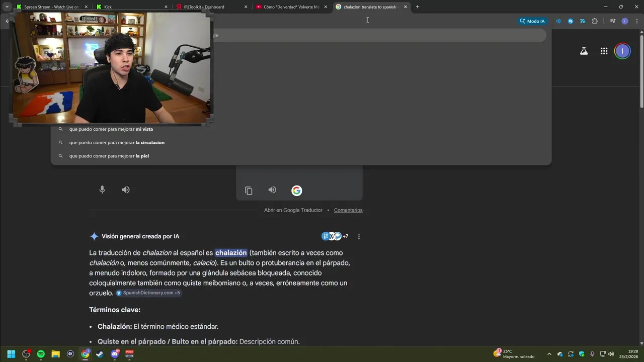Open Discord from the taskbar

pos(115,354)
